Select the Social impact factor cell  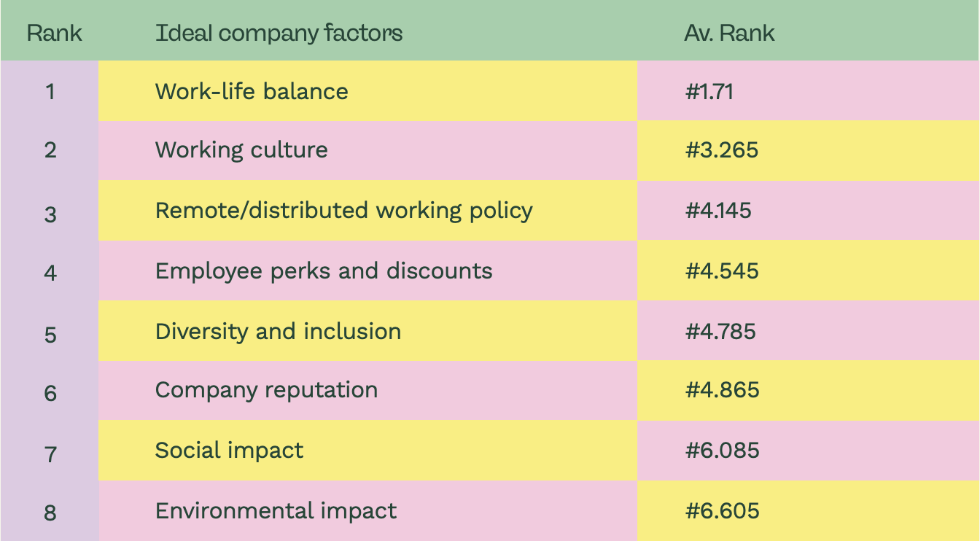point(367,450)
